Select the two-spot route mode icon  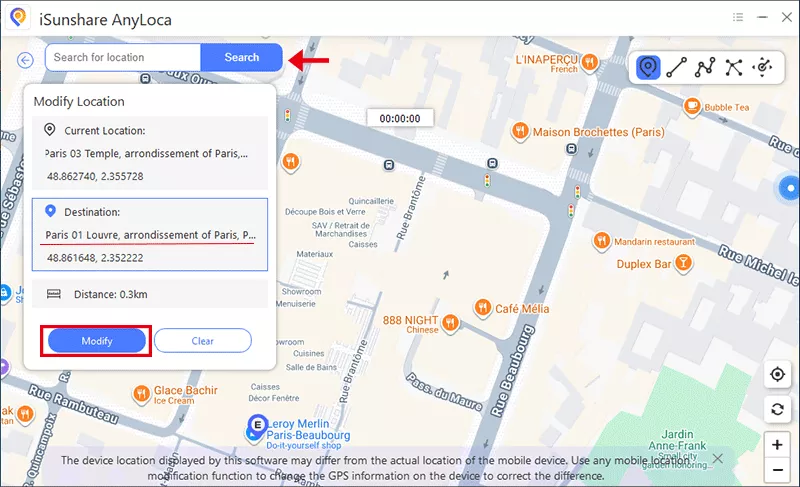pyautogui.click(x=677, y=67)
